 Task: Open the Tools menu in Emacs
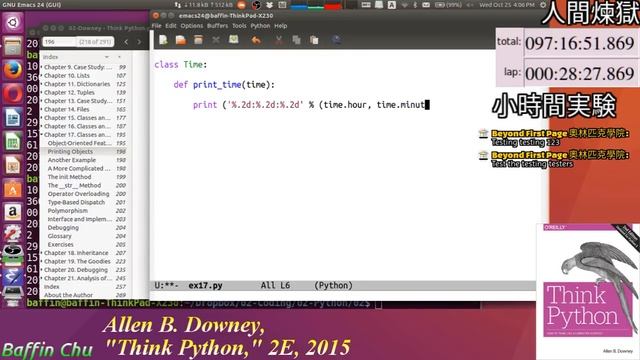pyautogui.click(x=239, y=26)
